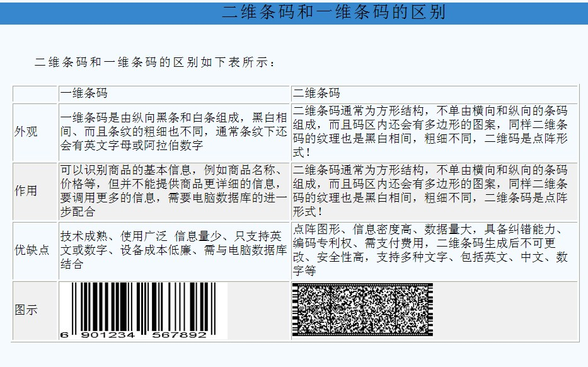Click the cell starting 一维条码是由纵向黑条和白条组成

(175, 132)
